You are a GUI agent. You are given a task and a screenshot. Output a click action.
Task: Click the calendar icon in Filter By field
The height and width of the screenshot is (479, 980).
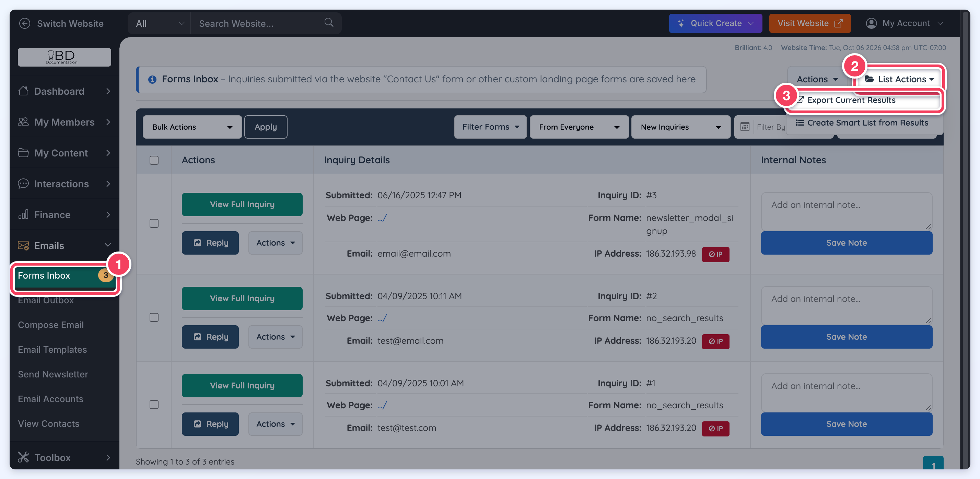(745, 127)
